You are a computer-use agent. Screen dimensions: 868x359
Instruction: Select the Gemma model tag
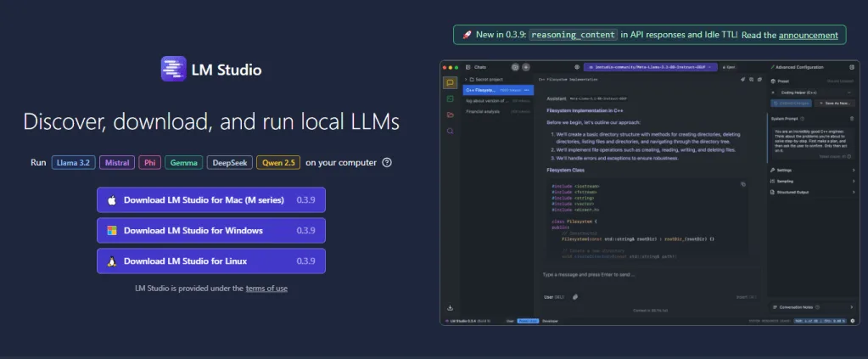coord(184,163)
